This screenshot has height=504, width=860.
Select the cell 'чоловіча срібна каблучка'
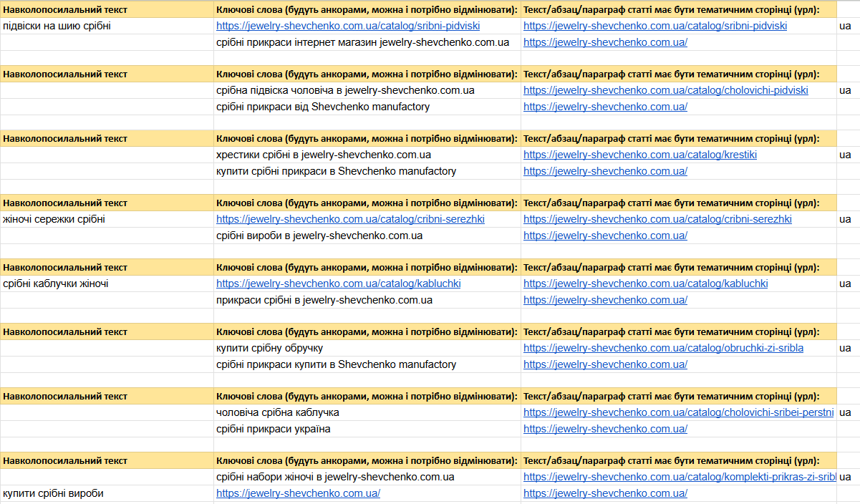tap(367, 412)
